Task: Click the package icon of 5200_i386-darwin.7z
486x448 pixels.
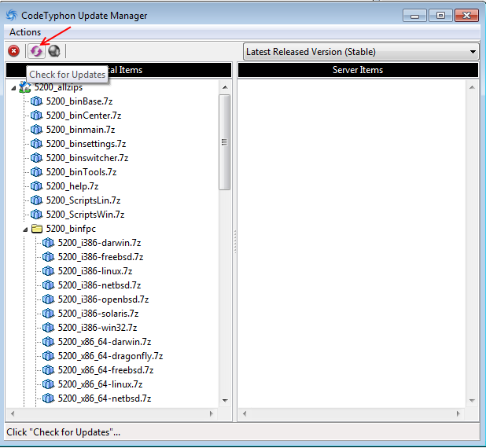Action: pos(48,243)
